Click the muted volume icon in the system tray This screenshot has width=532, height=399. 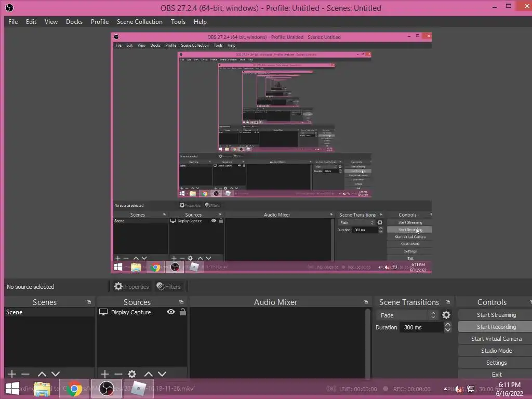pyautogui.click(x=458, y=389)
